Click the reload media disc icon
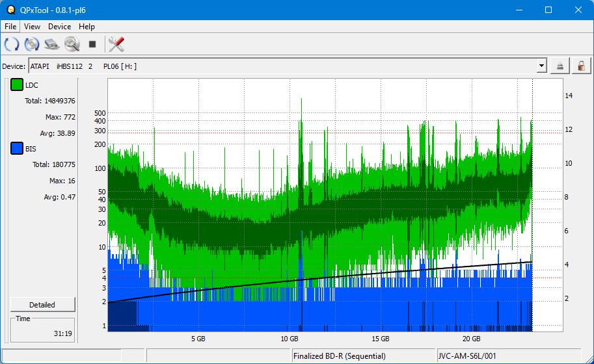594x364 pixels. coord(32,44)
